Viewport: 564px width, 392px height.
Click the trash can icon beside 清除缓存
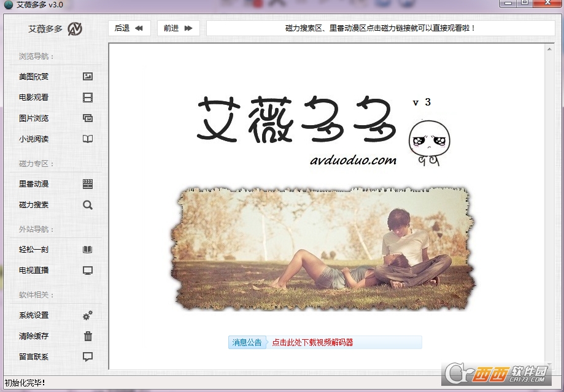[x=88, y=336]
